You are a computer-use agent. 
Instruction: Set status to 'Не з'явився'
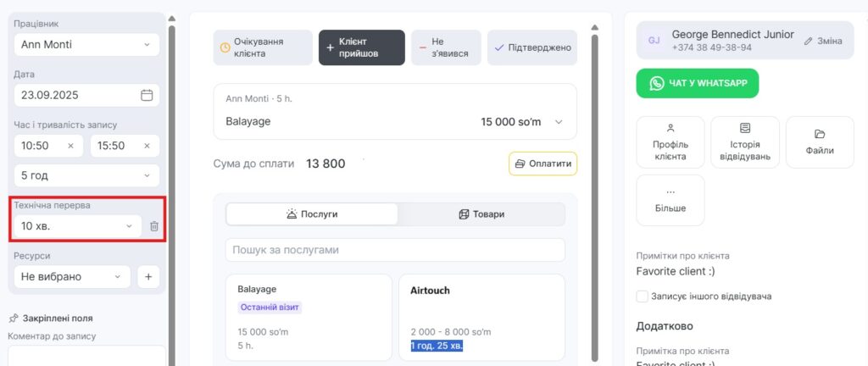tap(446, 47)
